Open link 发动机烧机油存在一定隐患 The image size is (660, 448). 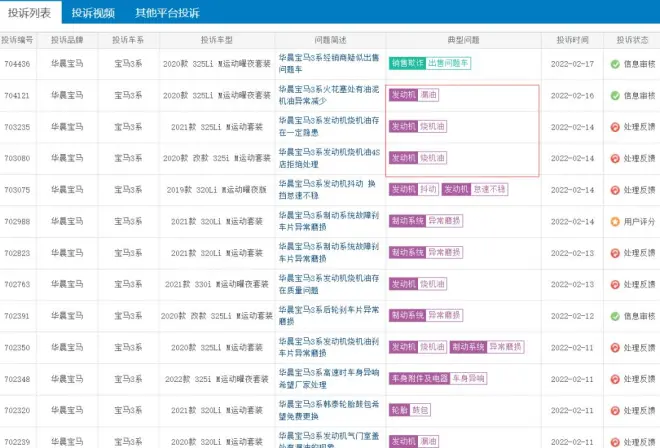pos(329,126)
